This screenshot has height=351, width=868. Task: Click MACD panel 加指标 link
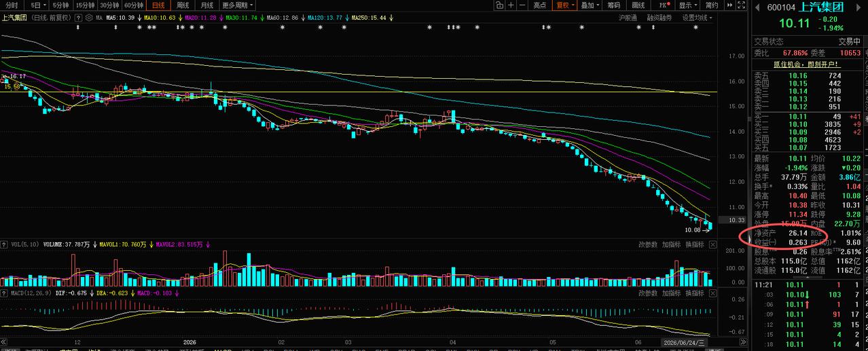(671, 293)
